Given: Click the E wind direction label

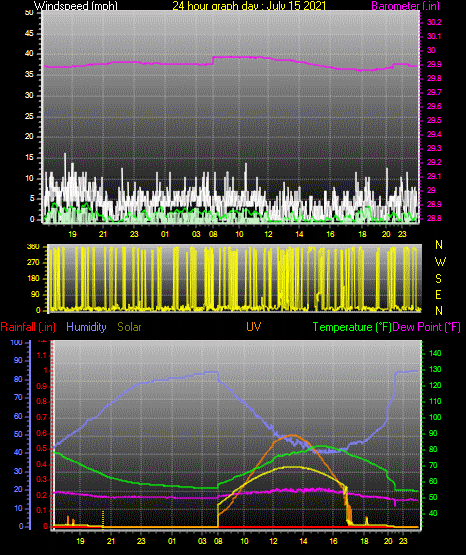Looking at the screenshot, I should pyautogui.click(x=438, y=294).
